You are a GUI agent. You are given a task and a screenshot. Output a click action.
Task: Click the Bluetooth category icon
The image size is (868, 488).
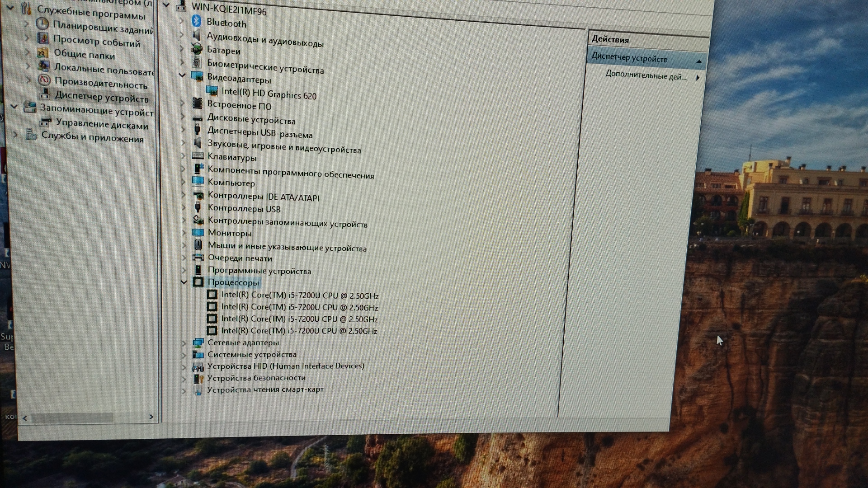[196, 21]
